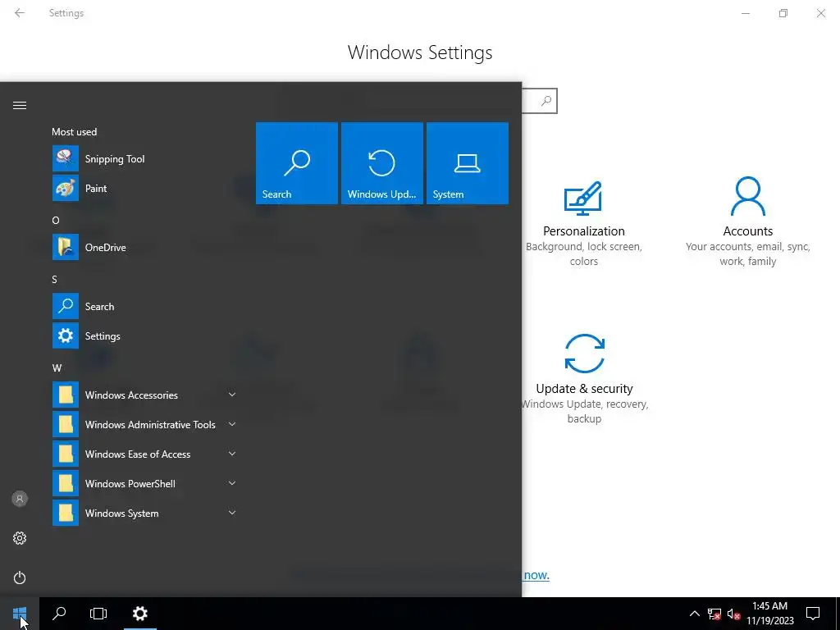Open Accounts settings
Screen dimensions: 840x630
click(x=748, y=222)
